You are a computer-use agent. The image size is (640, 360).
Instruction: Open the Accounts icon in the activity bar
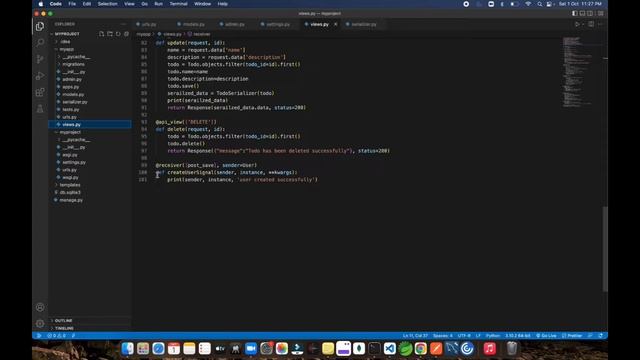pyautogui.click(x=40, y=307)
